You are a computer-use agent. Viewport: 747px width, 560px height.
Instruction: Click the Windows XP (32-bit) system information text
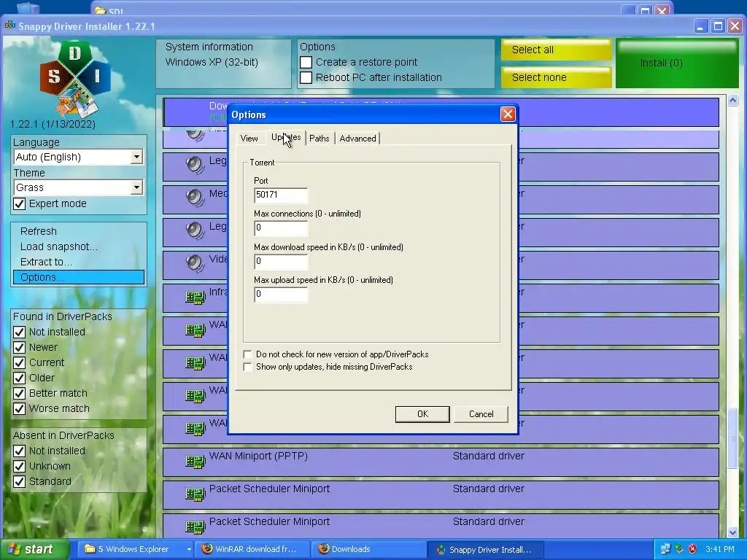tap(212, 63)
